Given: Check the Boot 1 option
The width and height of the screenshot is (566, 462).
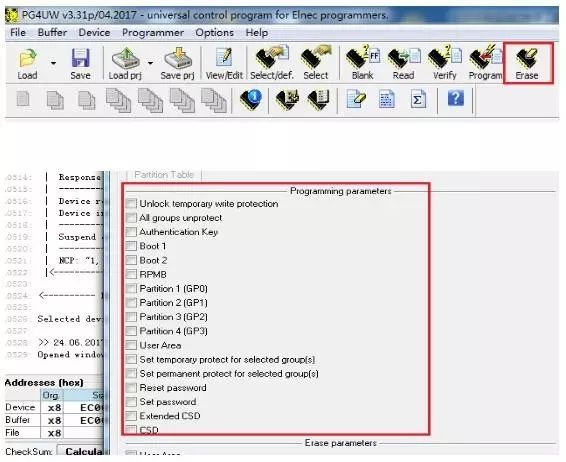Looking at the screenshot, I should 132,246.
